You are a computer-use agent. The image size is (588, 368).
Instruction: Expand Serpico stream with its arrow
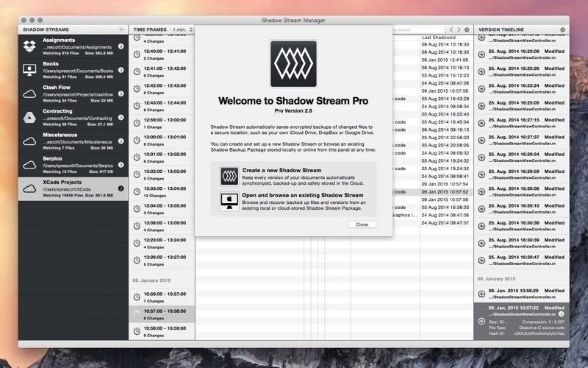pos(121,164)
